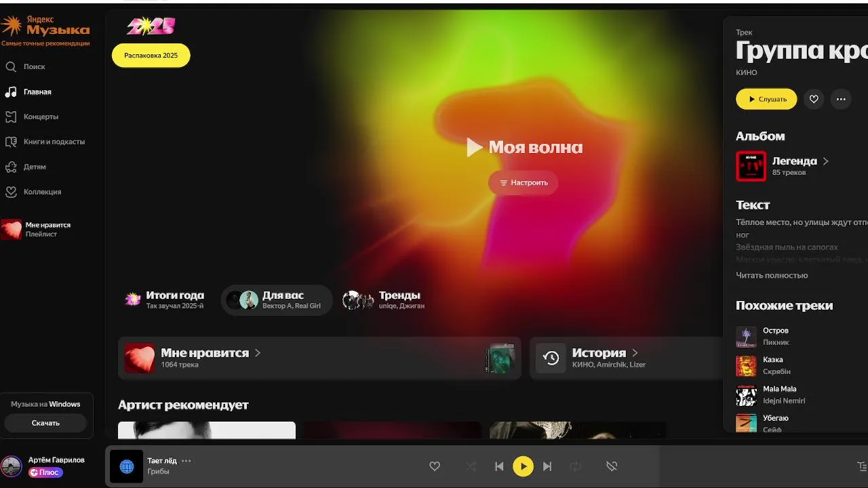Open Мне нравится playlist in sidebar
The width and height of the screenshot is (868, 488).
click(x=47, y=229)
